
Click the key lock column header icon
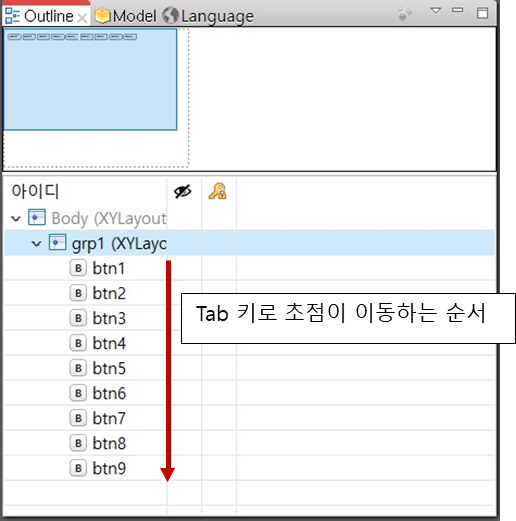pyautogui.click(x=217, y=191)
